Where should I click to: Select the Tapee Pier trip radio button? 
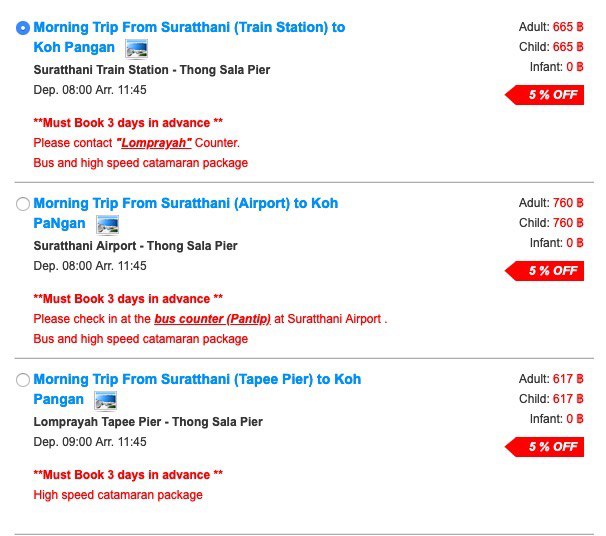23,380
